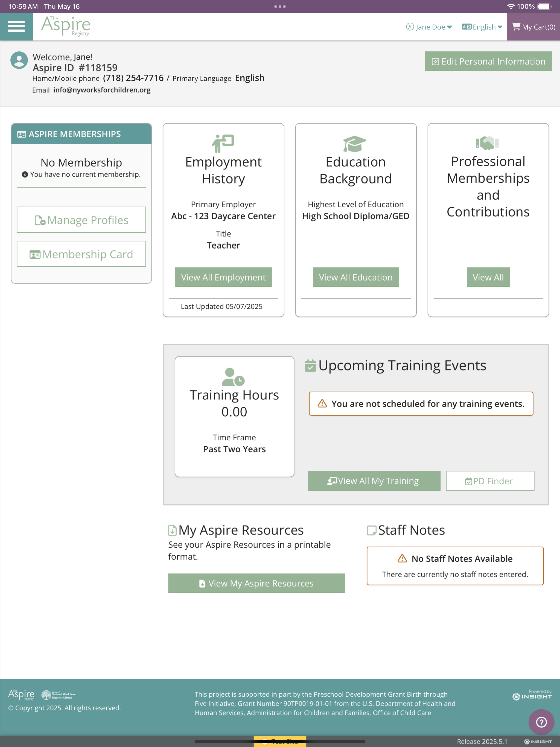Click the Aspire Registry logo in the header
This screenshot has height=747, width=560.
point(66,26)
